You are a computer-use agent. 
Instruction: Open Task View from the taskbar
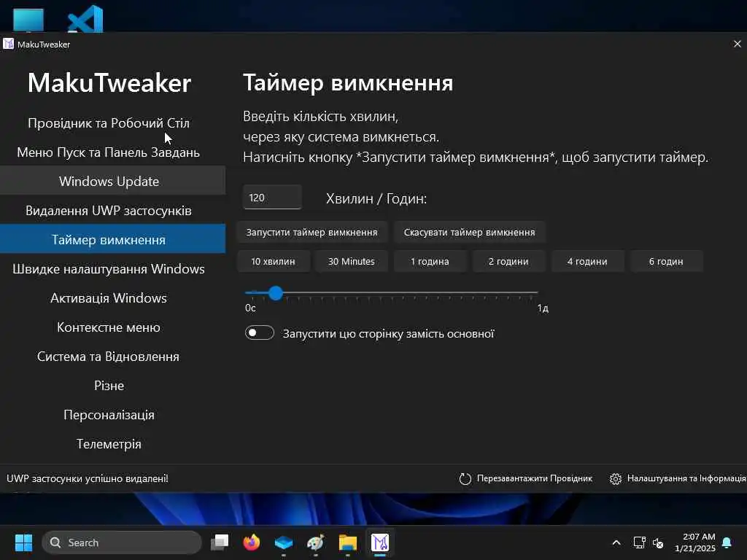click(x=220, y=542)
